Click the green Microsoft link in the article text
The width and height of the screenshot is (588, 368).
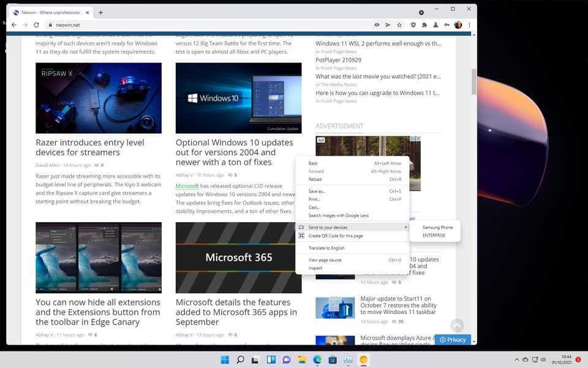click(x=187, y=186)
